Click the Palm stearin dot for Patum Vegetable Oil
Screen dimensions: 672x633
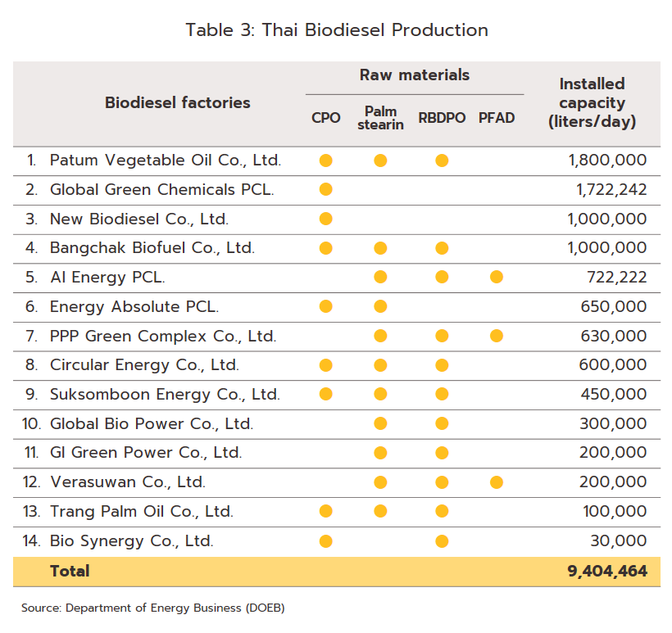coord(380,161)
